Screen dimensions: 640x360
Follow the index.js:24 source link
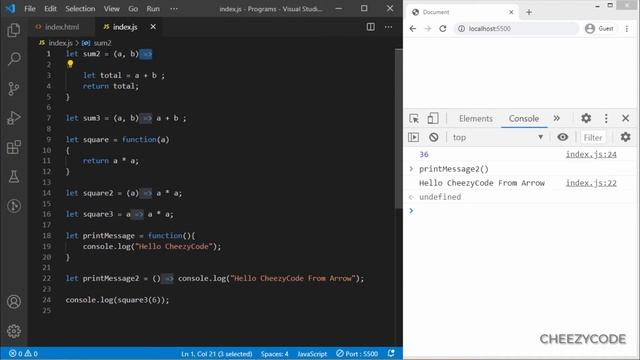point(591,154)
